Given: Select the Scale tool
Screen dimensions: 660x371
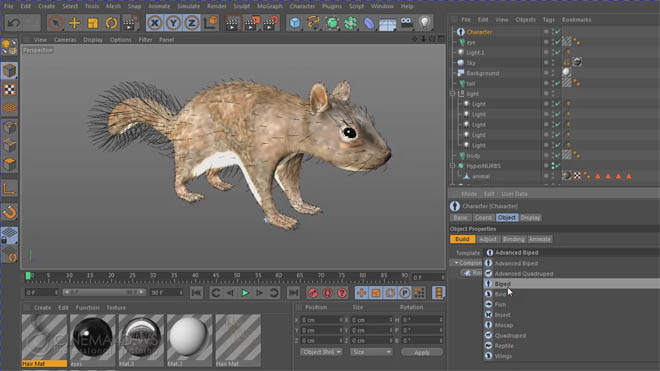Looking at the screenshot, I should pos(93,23).
